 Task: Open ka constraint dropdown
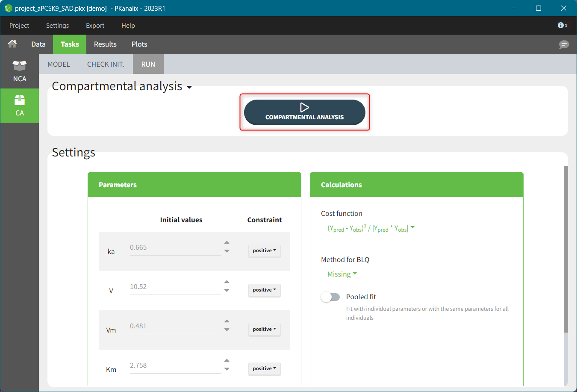click(x=264, y=251)
